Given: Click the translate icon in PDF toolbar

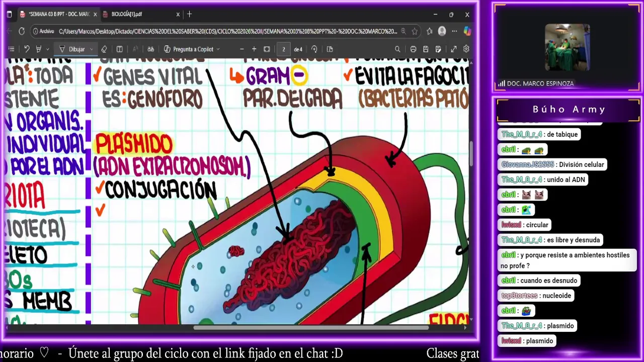Looking at the screenshot, I should pos(150,49).
